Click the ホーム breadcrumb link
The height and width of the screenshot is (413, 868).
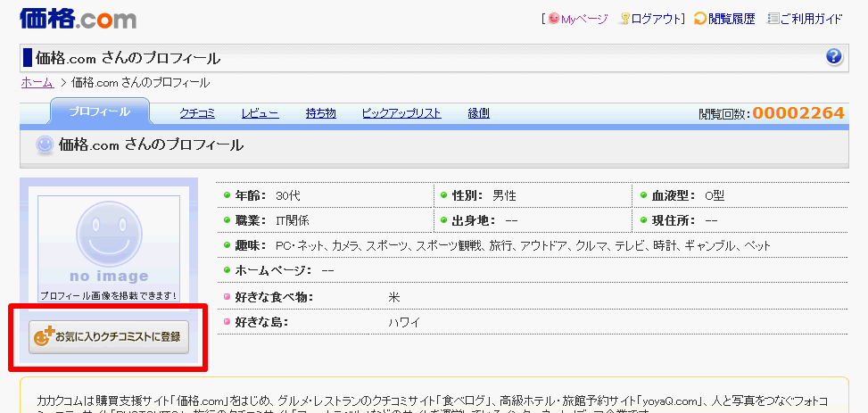point(37,82)
